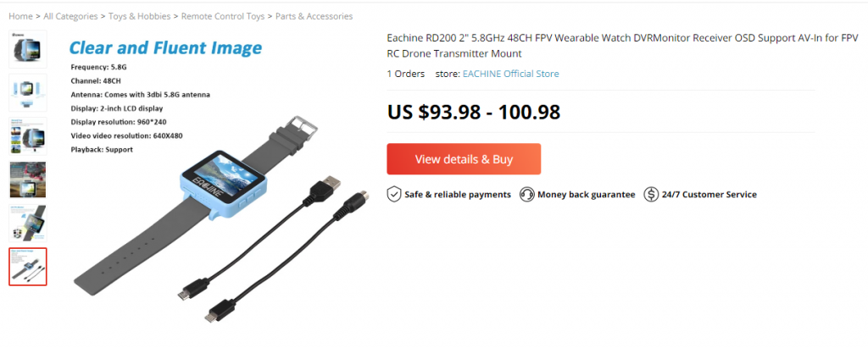Viewport: 868px width, 348px height.
Task: Click the shield icon for safe payments
Action: (393, 195)
